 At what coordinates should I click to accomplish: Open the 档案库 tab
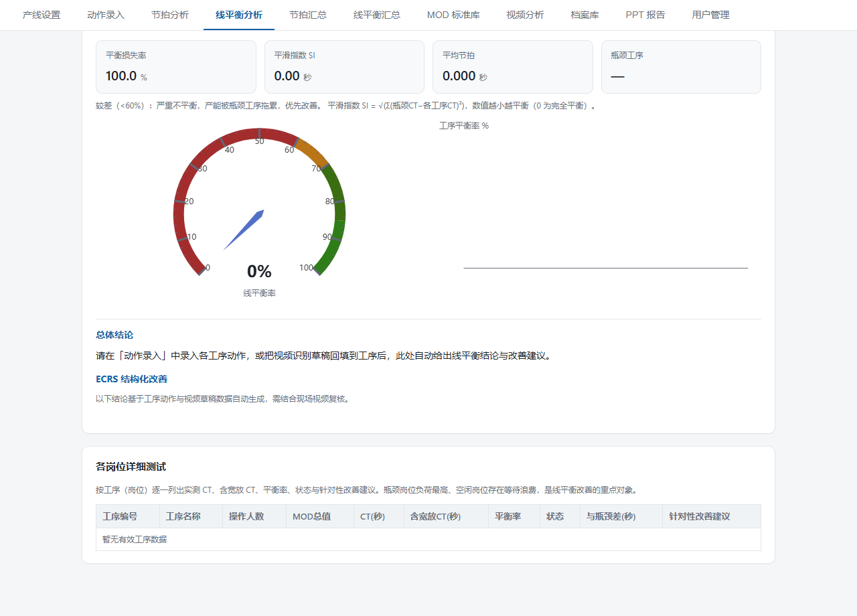(x=585, y=15)
